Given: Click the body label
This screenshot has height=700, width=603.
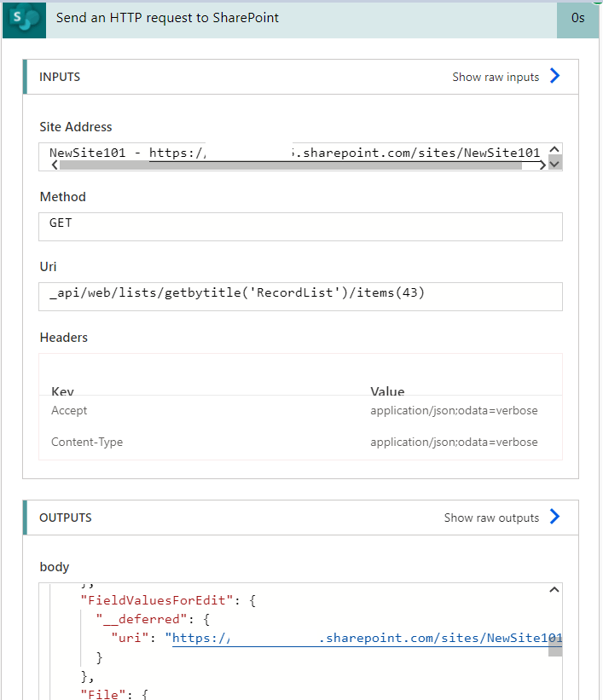Looking at the screenshot, I should point(55,567).
